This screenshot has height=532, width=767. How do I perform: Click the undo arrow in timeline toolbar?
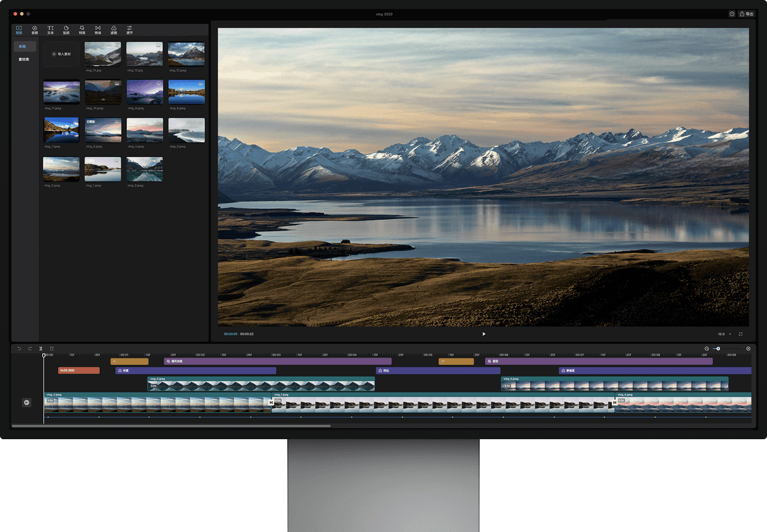pos(19,349)
